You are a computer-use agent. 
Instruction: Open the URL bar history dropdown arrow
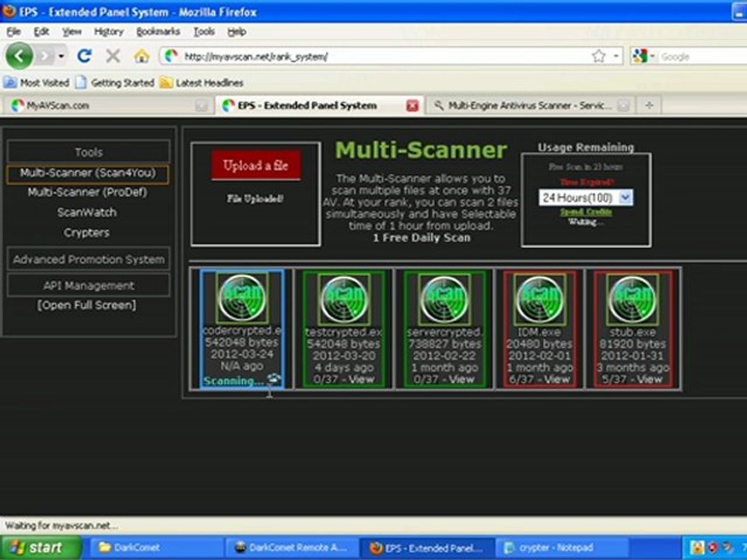615,56
